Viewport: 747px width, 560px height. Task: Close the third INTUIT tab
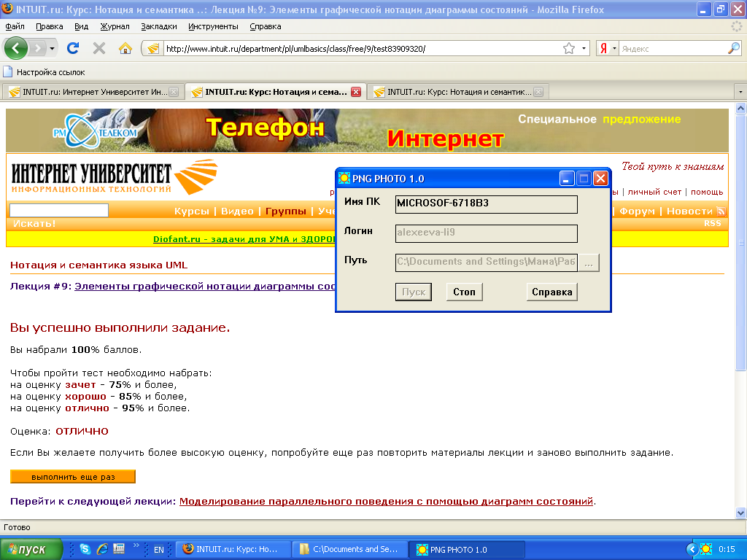click(538, 92)
